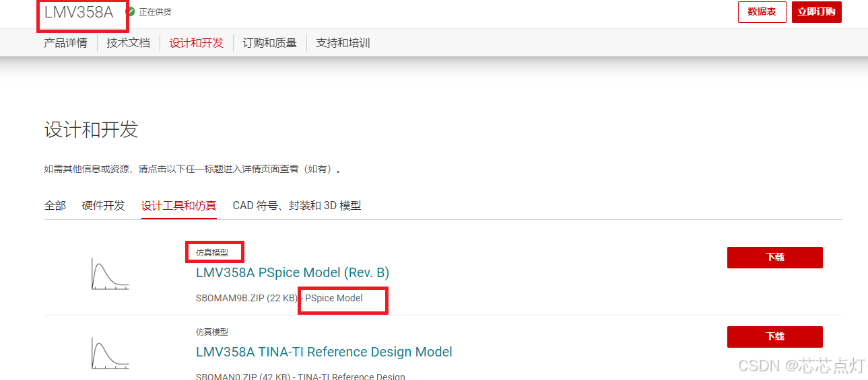This screenshot has width=868, height=380.
Task: Switch to the 订购和质量 tab
Action: (269, 43)
